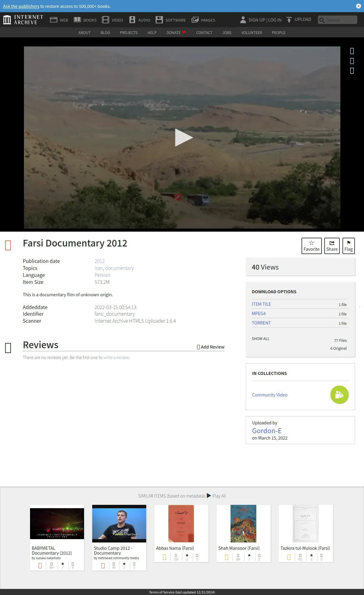Screen dimensions: 364x595
Task: Favorite this item with the star button
Action: (312, 246)
